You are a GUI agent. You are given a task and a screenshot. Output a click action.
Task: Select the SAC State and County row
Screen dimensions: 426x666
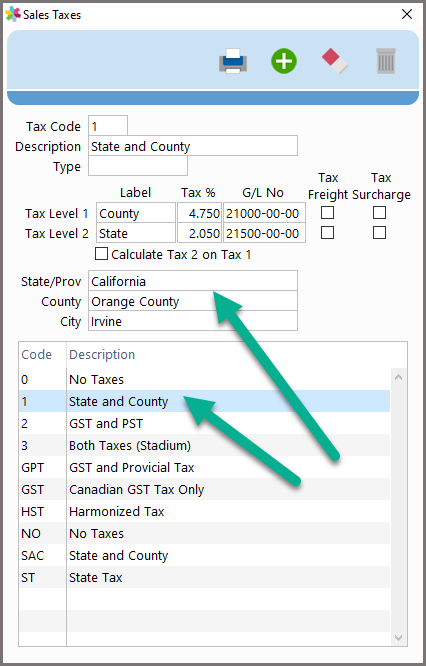[204, 556]
